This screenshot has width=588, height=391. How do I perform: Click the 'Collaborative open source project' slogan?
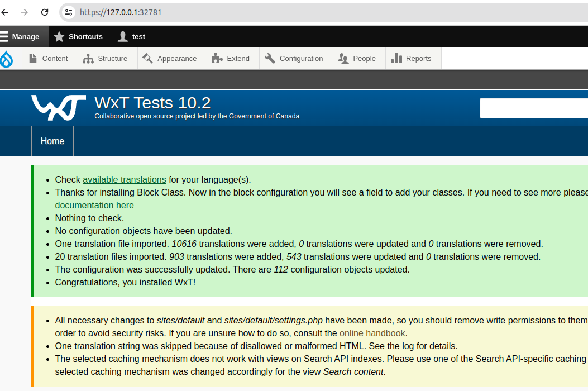tap(197, 116)
